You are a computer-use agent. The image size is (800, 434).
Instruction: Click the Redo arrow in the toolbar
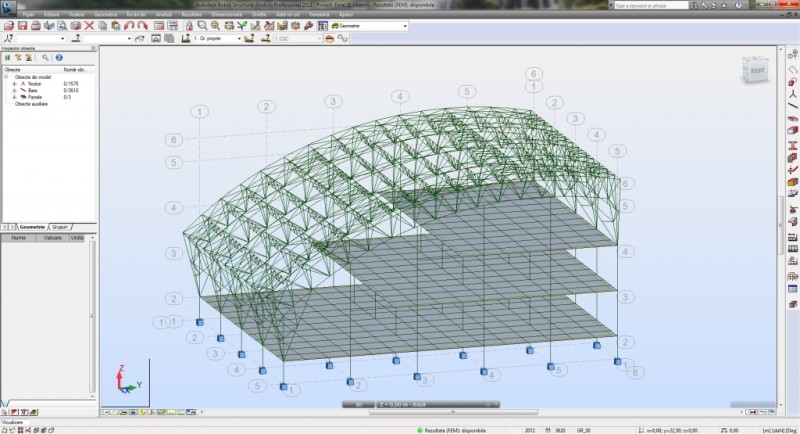pyautogui.click(x=142, y=26)
